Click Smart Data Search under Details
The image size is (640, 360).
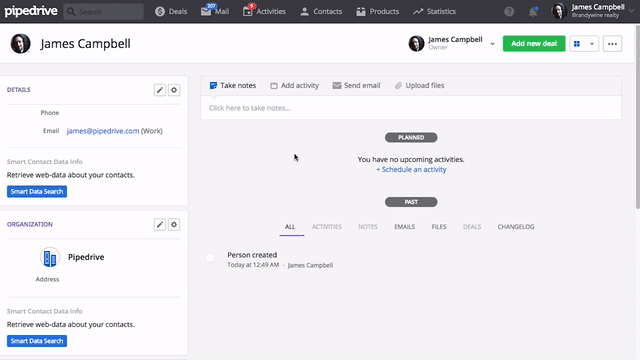click(37, 191)
